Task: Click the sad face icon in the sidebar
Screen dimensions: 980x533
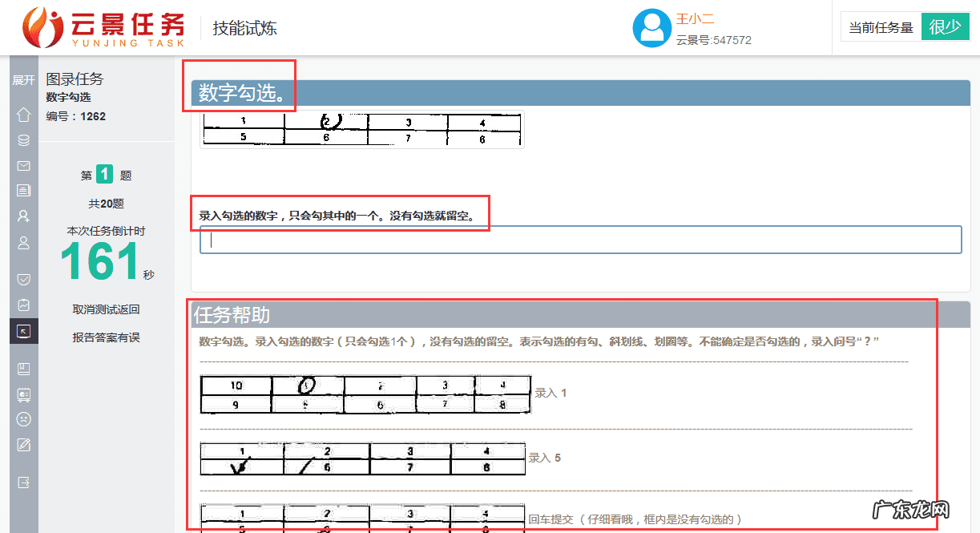Action: 23,419
